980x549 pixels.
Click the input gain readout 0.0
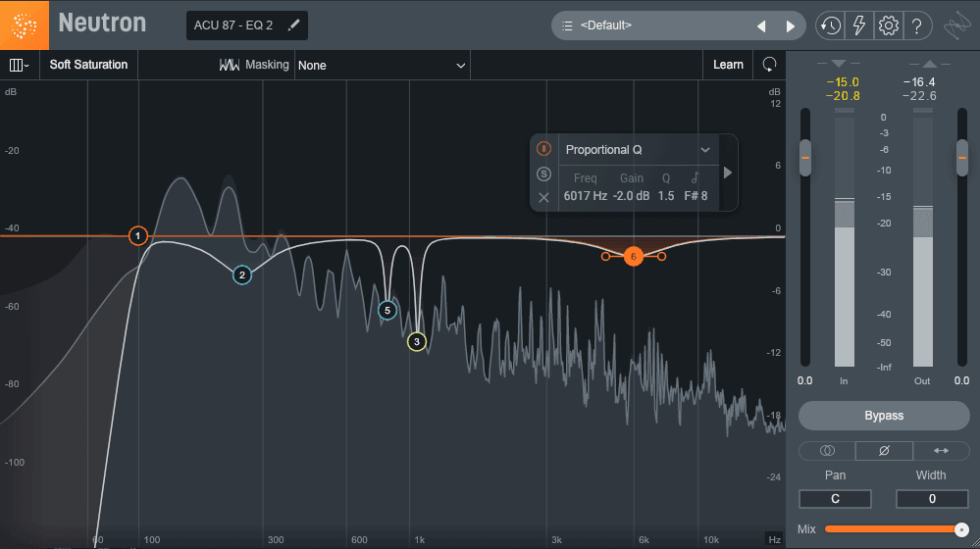[x=805, y=380]
